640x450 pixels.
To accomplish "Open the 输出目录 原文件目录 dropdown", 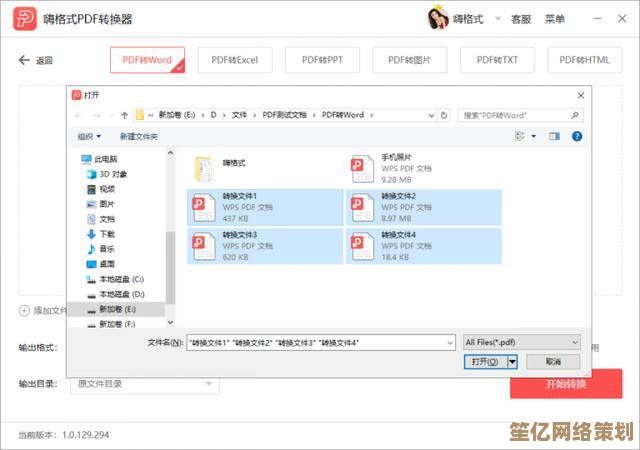I will (x=144, y=384).
